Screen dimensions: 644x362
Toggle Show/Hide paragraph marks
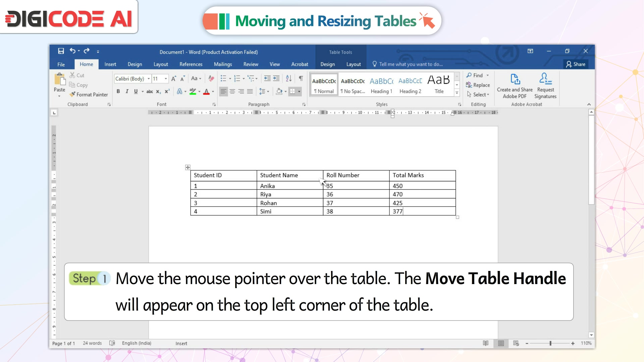tap(301, 79)
